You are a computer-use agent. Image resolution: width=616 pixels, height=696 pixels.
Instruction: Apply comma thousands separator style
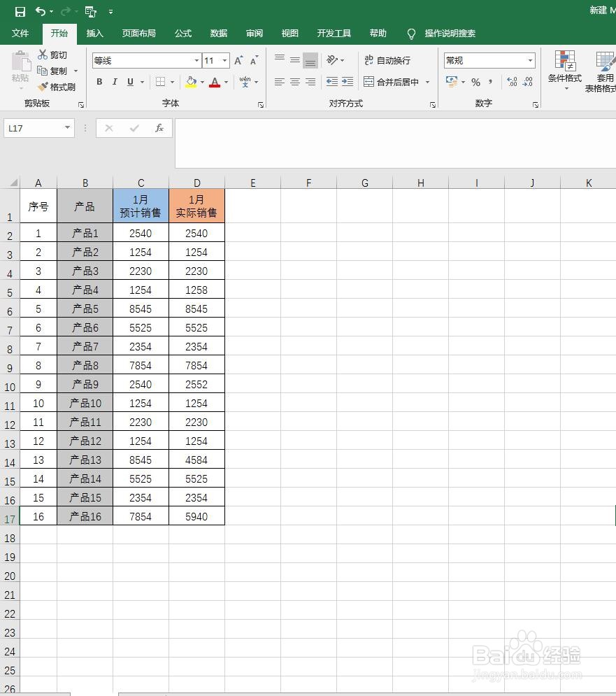click(x=490, y=82)
